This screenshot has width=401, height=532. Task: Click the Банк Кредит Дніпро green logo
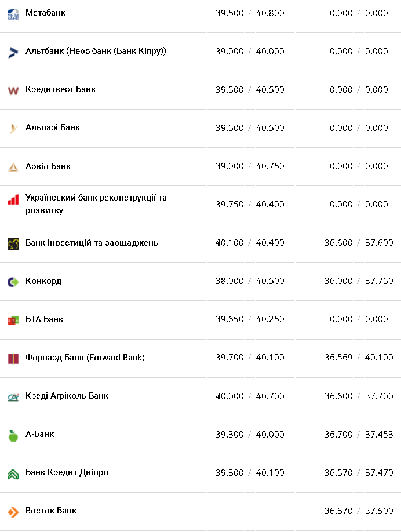pos(13,473)
